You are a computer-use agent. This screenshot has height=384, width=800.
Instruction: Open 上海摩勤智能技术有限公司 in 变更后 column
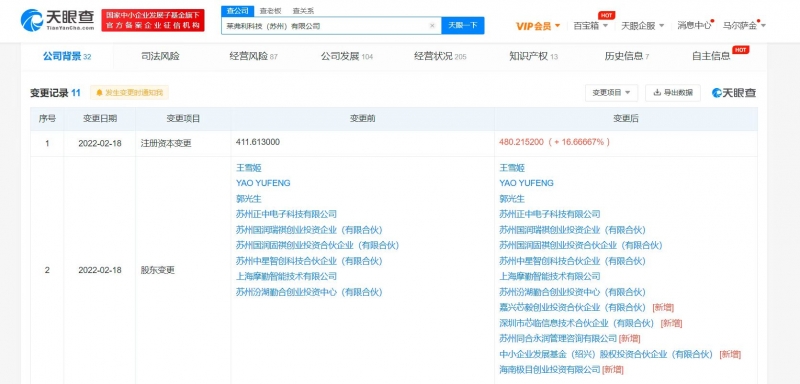point(549,276)
